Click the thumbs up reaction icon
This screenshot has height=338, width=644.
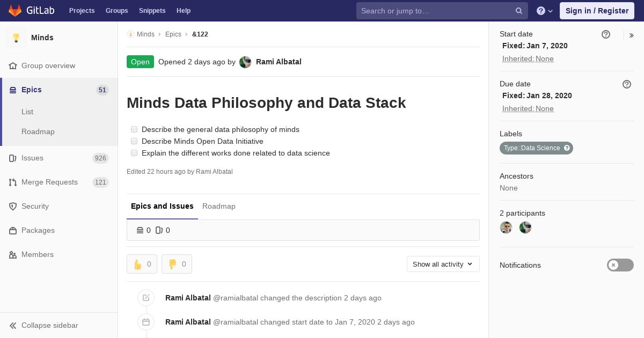tap(138, 264)
